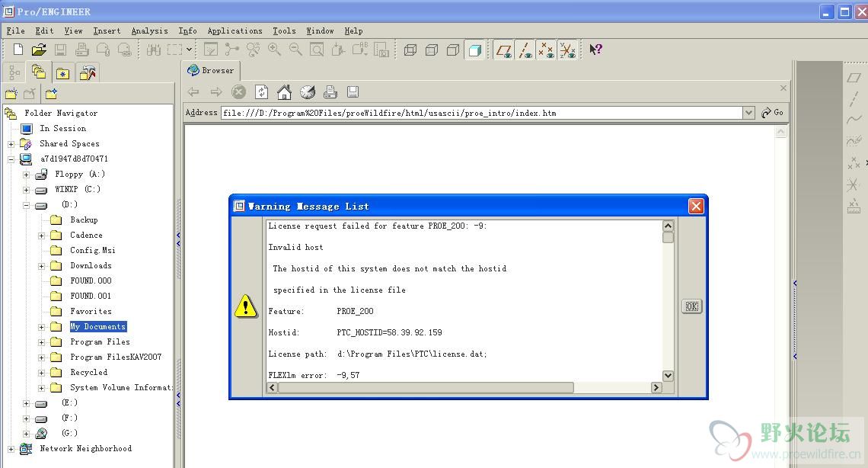
Task: Open the Model Tree navigator tab
Action: [14, 72]
